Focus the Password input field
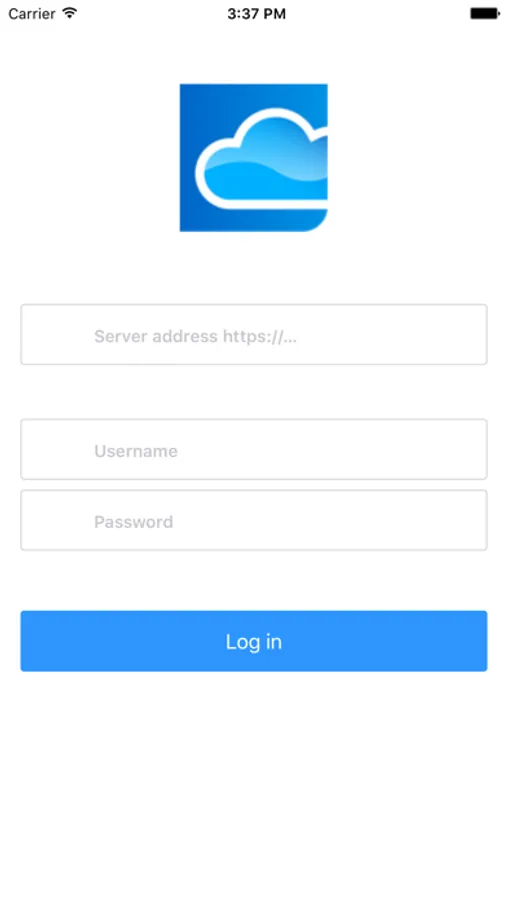Image resolution: width=507 pixels, height=900 pixels. (x=254, y=520)
